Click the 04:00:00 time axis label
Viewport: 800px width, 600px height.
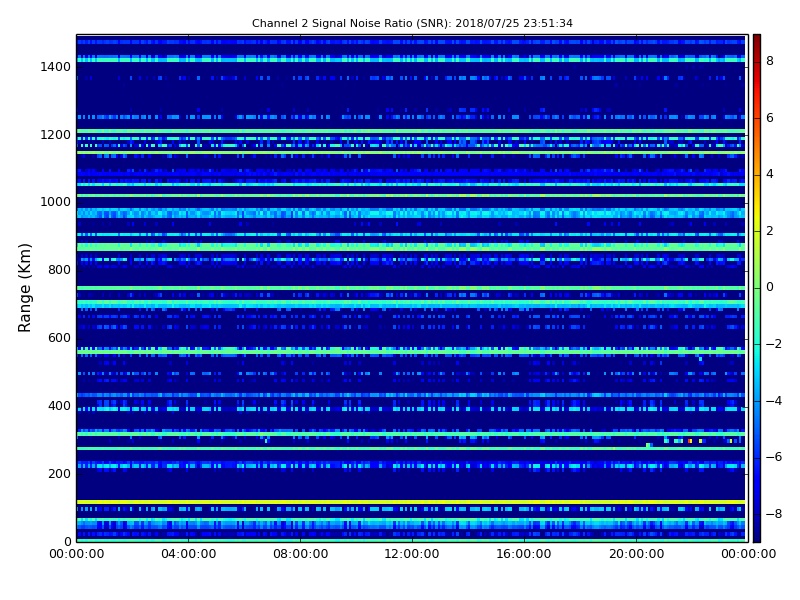pos(189,554)
